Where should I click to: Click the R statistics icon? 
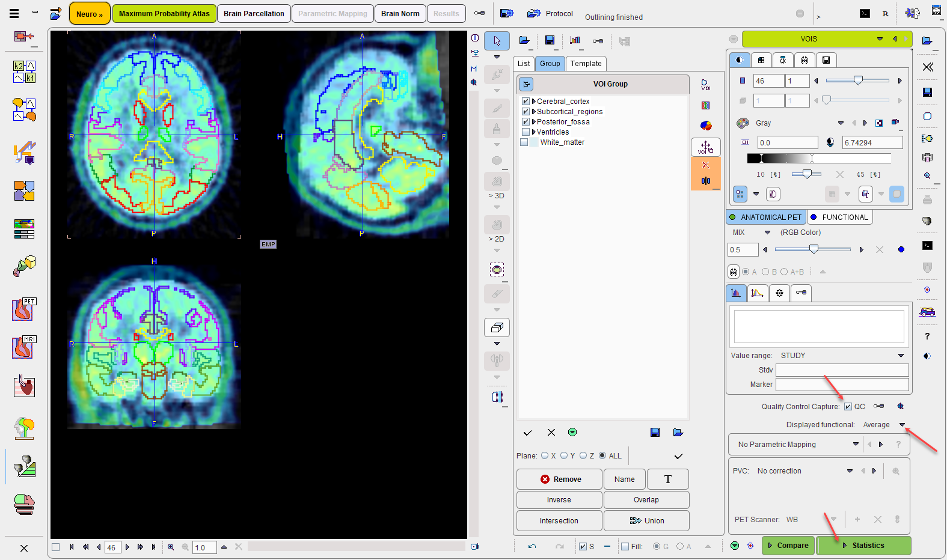tap(886, 13)
